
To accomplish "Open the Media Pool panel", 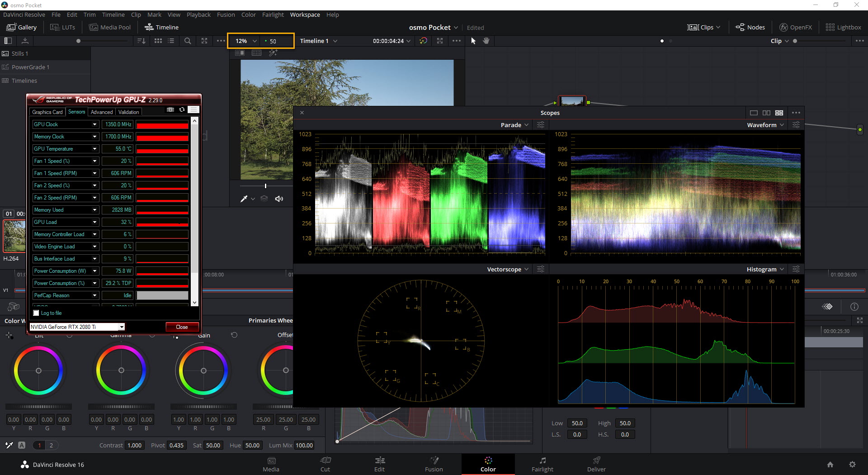I will click(110, 27).
